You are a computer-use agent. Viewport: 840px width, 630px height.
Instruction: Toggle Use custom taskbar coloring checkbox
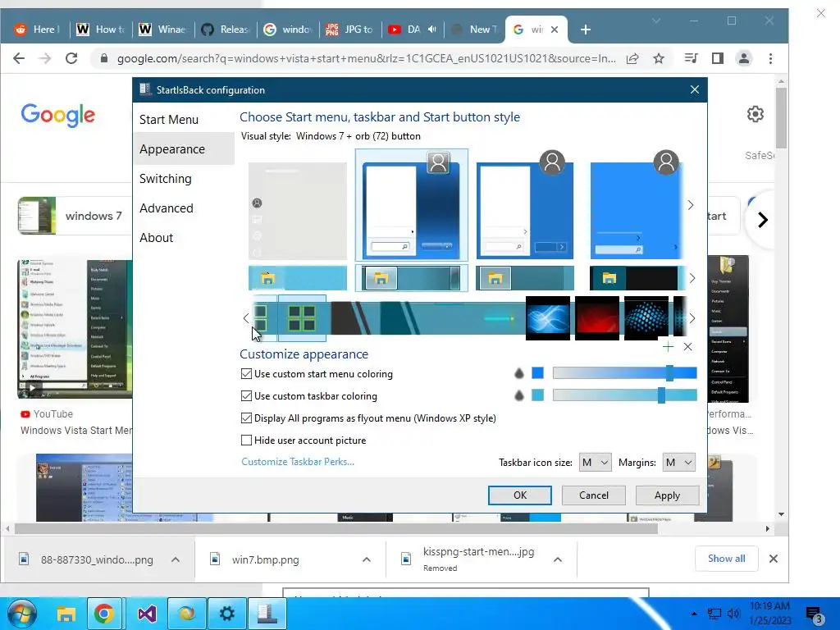(x=246, y=396)
